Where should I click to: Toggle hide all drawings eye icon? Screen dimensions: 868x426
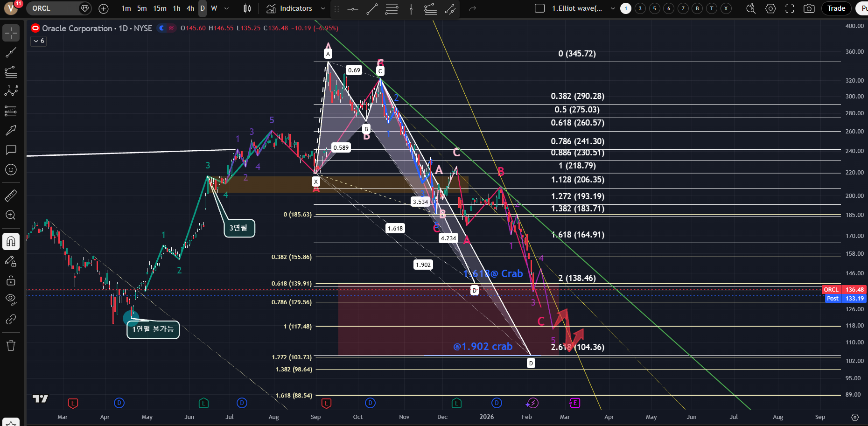(11, 299)
